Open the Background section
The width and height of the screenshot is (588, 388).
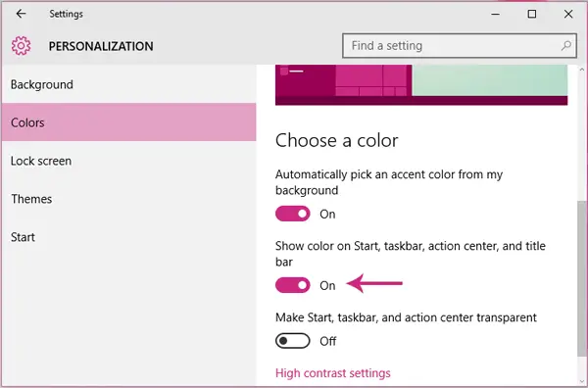[x=128, y=84]
